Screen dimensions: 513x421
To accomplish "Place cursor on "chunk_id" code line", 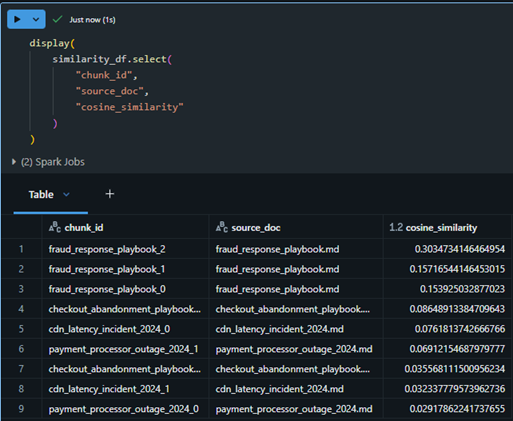I will pyautogui.click(x=106, y=75).
